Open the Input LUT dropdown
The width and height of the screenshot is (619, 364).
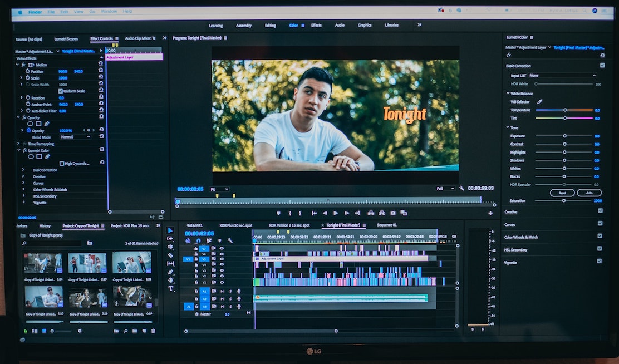(x=562, y=75)
